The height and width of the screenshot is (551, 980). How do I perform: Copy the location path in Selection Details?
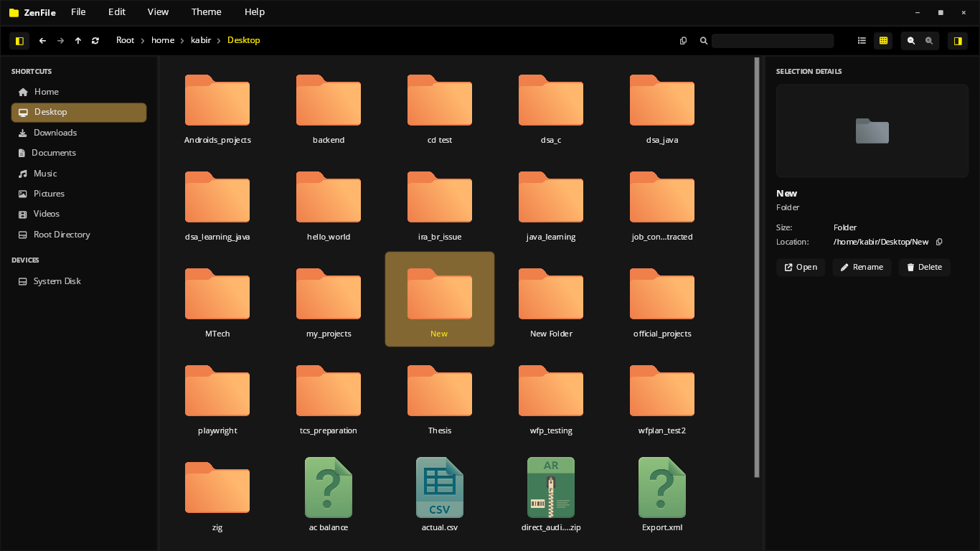click(939, 242)
